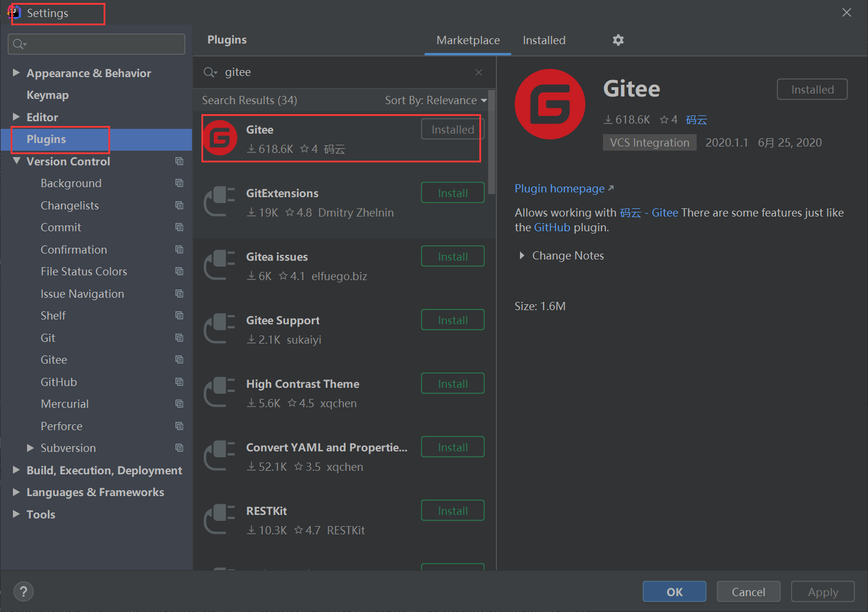Switch to the Marketplace tab
Viewport: 868px width, 612px height.
468,41
